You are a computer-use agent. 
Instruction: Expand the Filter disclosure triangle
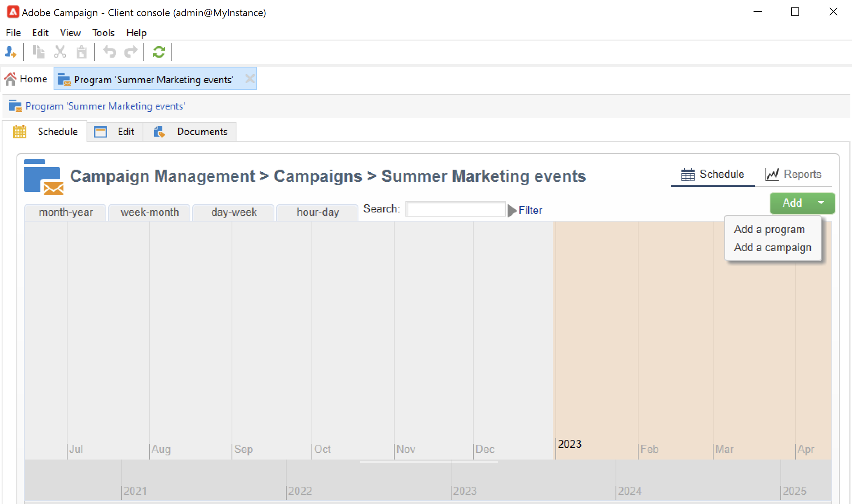click(512, 210)
